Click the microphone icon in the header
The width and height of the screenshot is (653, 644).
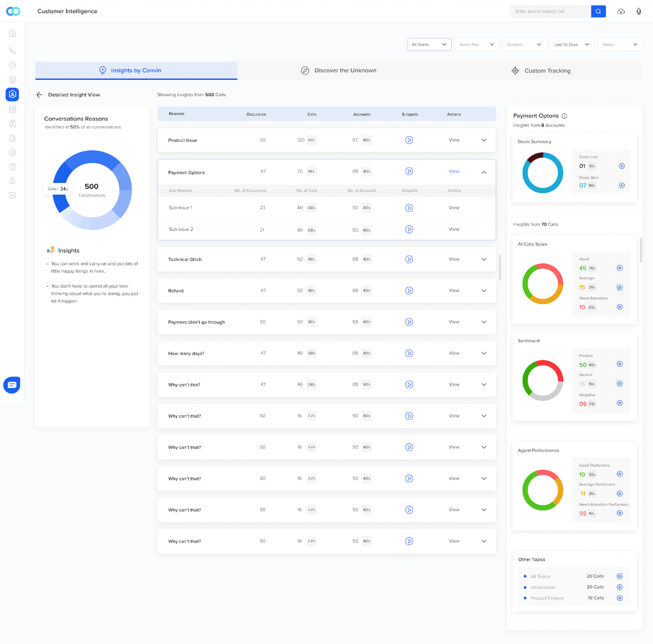(638, 11)
